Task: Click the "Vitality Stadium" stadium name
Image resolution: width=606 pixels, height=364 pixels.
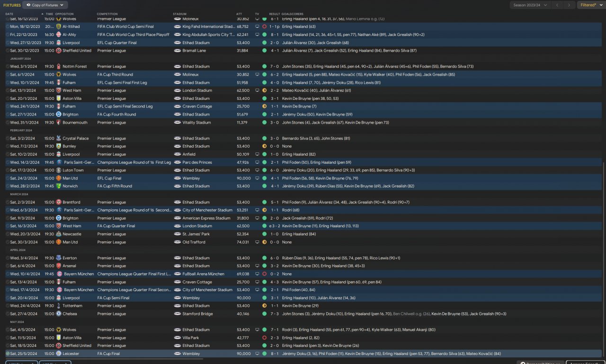Action: 196,123
